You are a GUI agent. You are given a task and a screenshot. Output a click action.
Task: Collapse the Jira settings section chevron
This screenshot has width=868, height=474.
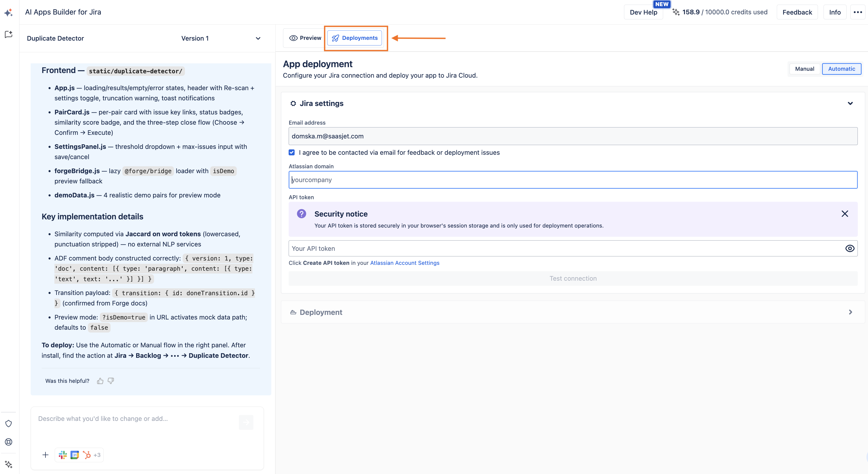click(850, 103)
